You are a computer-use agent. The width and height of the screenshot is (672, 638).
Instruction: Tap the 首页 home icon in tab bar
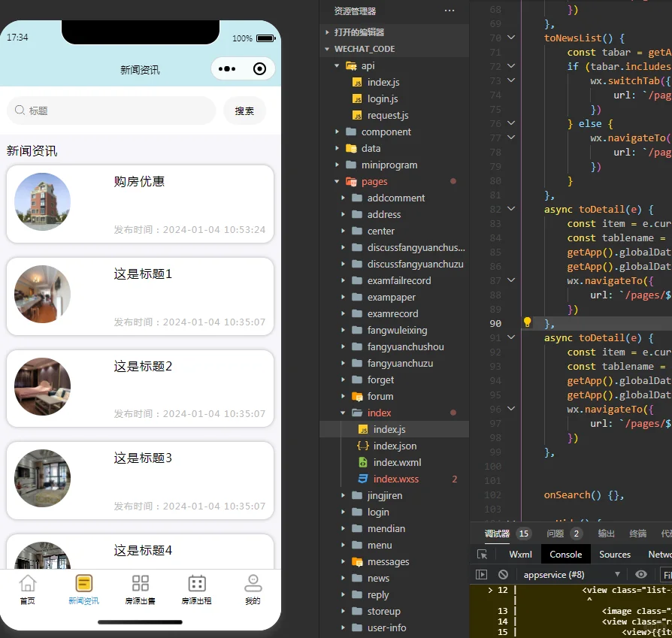pyautogui.click(x=27, y=582)
